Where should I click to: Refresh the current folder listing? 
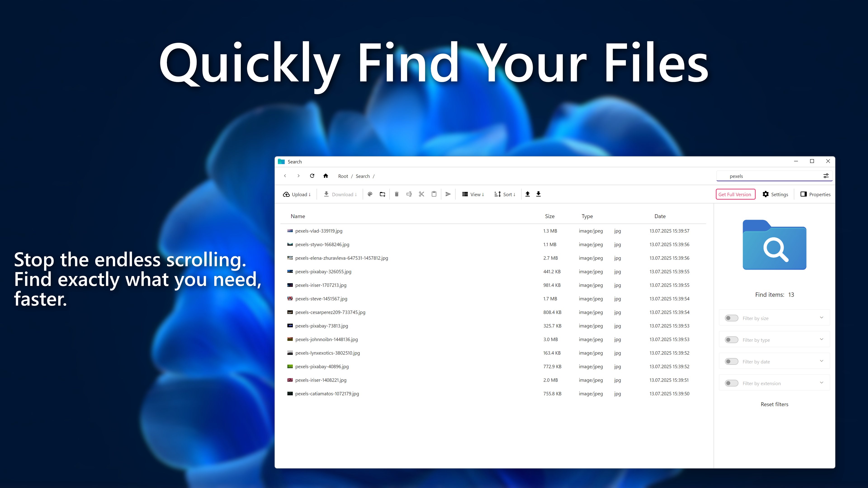point(312,176)
